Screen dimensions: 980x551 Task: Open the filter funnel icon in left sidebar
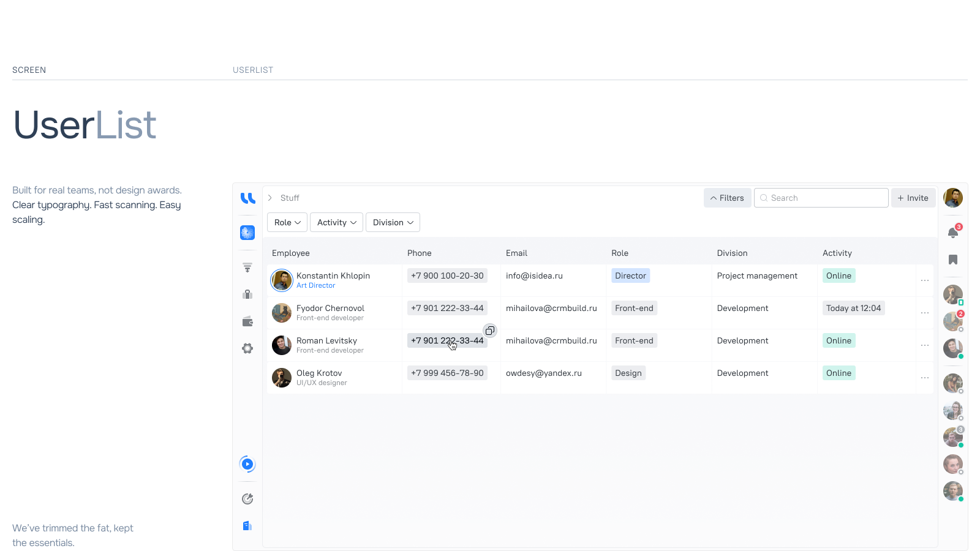(247, 267)
